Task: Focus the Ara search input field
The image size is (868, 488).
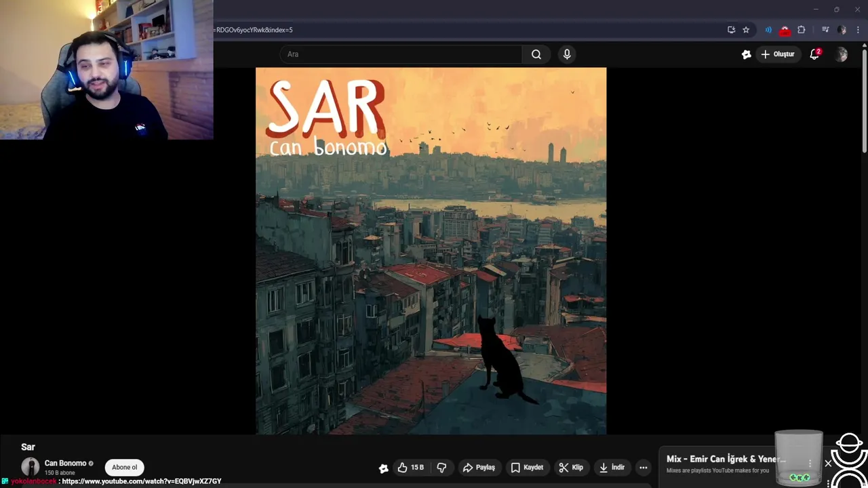Action: click(x=401, y=54)
